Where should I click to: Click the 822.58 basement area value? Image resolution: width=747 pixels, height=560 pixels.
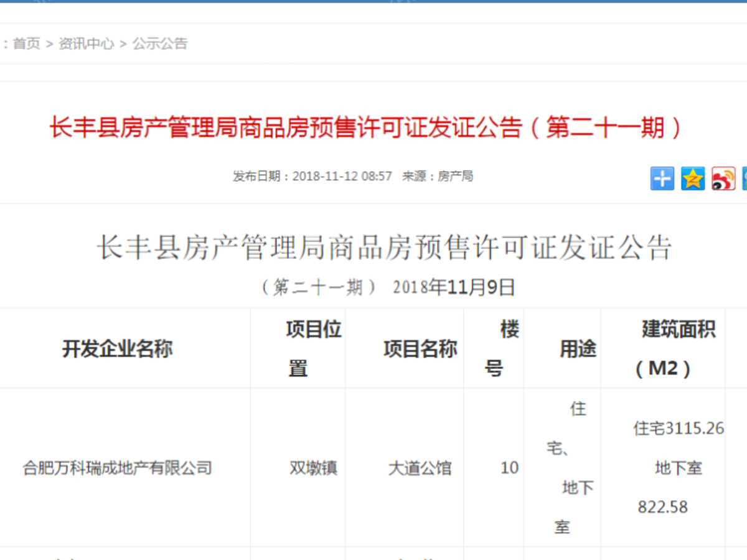coord(663,507)
